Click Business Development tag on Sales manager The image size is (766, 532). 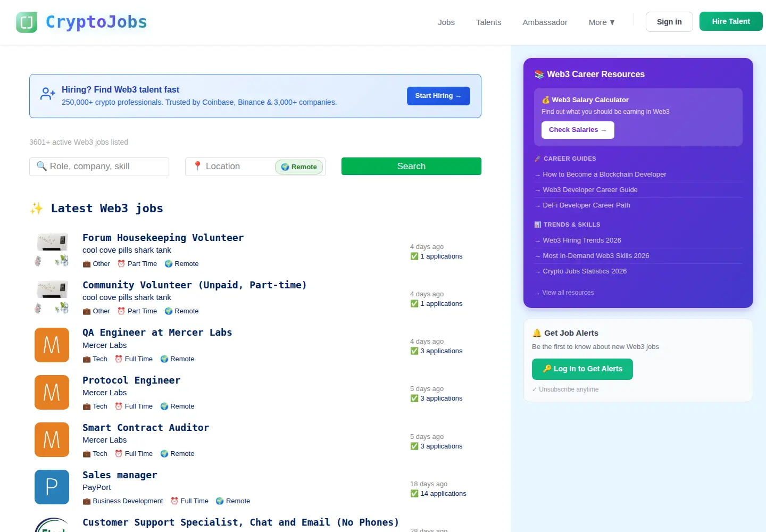click(x=123, y=501)
